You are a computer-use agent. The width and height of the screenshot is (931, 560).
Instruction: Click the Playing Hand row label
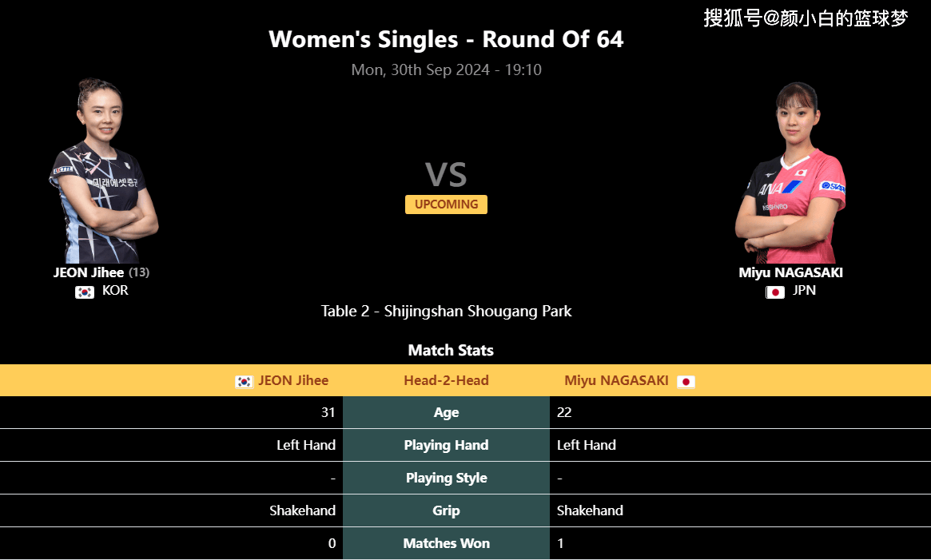coord(446,446)
